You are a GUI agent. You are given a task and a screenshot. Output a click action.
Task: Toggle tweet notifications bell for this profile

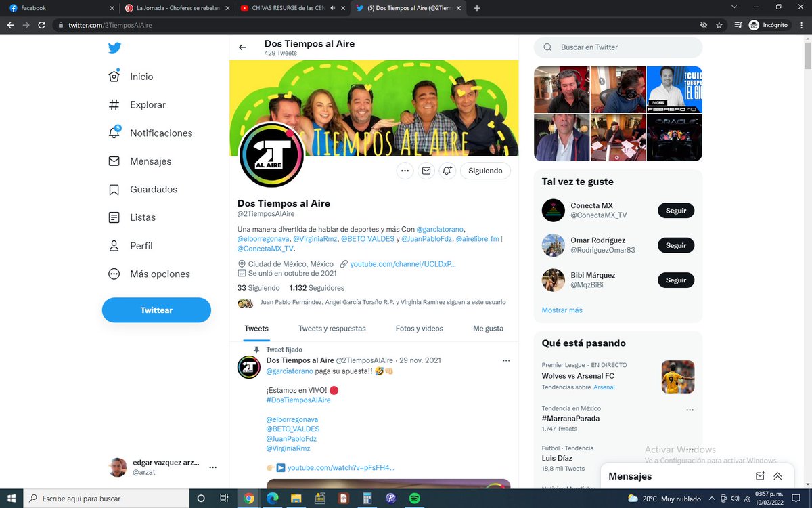coord(447,171)
